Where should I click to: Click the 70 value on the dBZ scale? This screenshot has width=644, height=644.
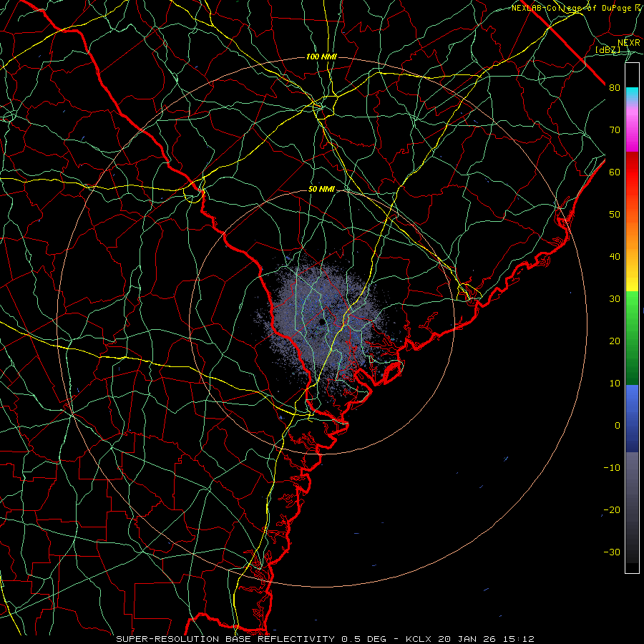(x=615, y=130)
